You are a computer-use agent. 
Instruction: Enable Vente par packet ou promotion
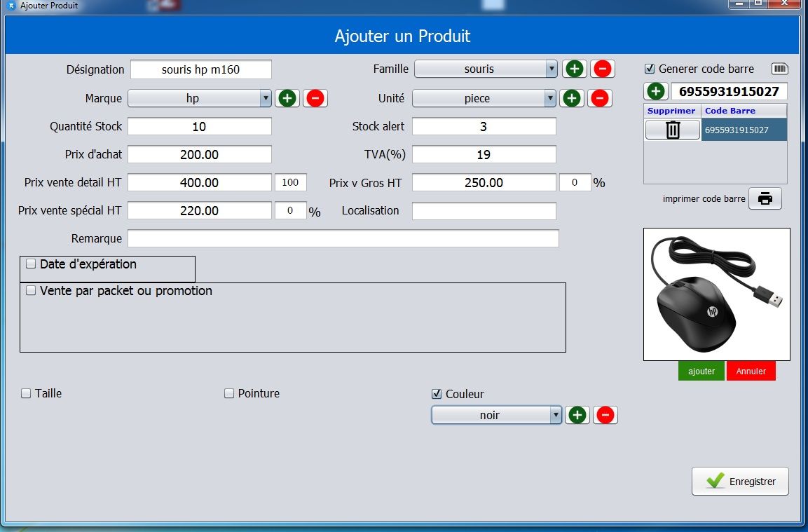(x=31, y=291)
